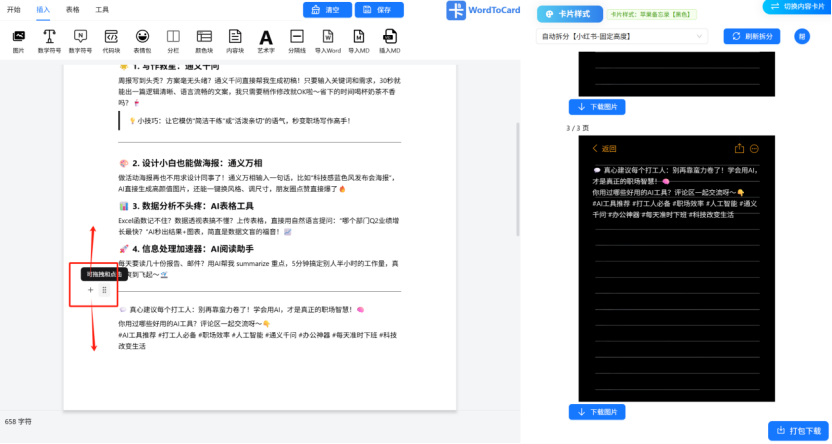This screenshot has width=832, height=444.
Task: Open the 自动拆分【小红书-固定高度】 dropdown
Action: (x=622, y=37)
